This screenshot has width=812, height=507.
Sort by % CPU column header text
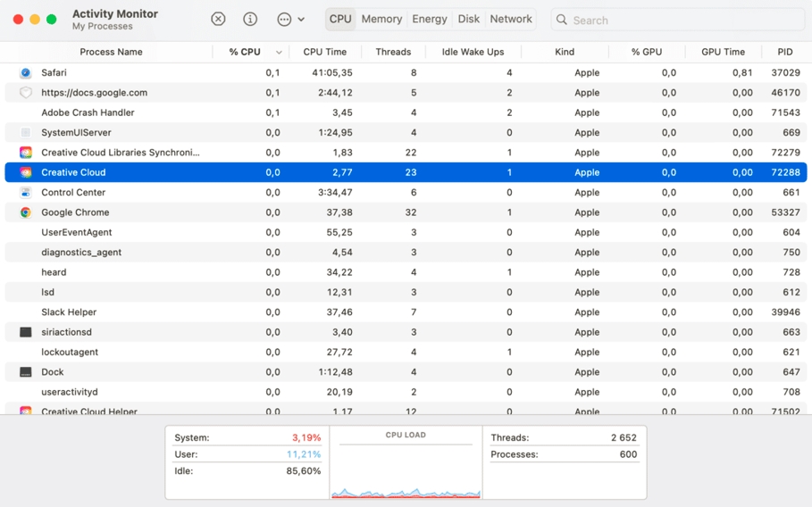[x=245, y=52]
